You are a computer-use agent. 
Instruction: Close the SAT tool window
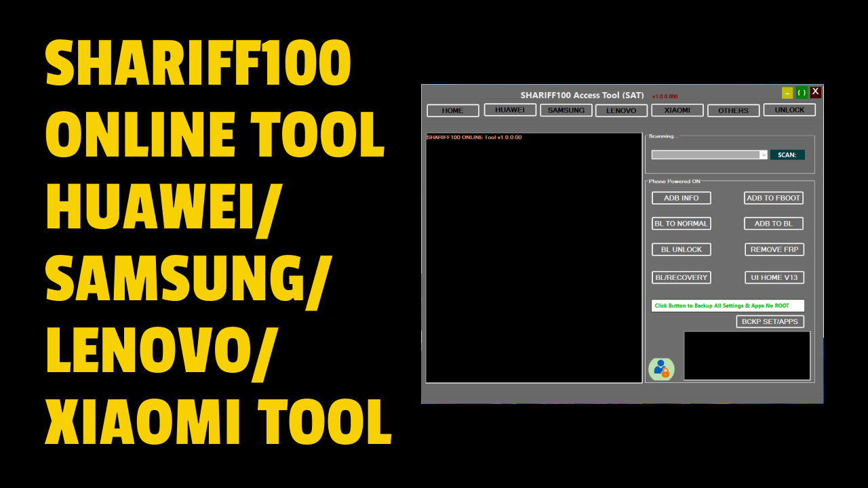point(816,92)
